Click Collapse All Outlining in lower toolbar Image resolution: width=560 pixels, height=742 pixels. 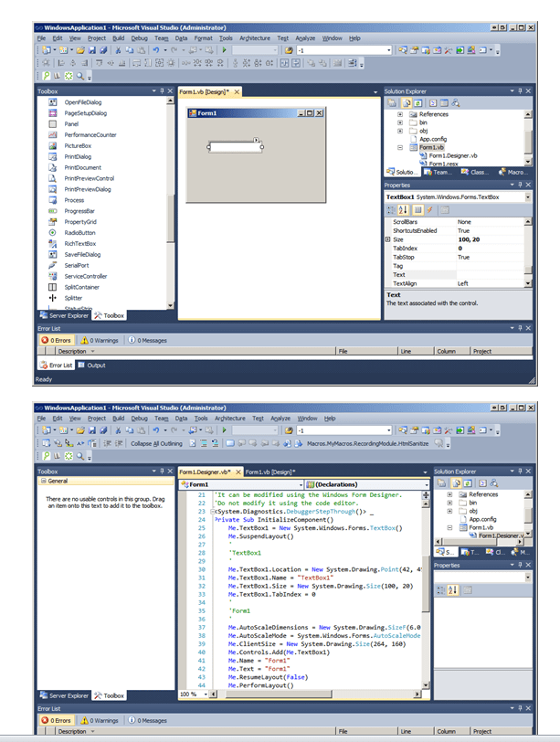(x=156, y=443)
